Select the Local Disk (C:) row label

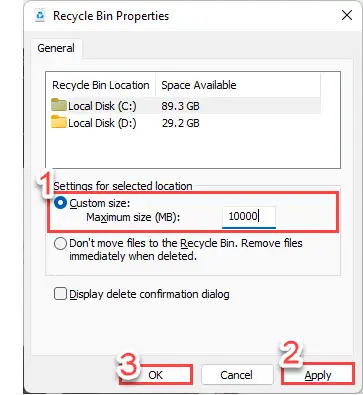[102, 106]
